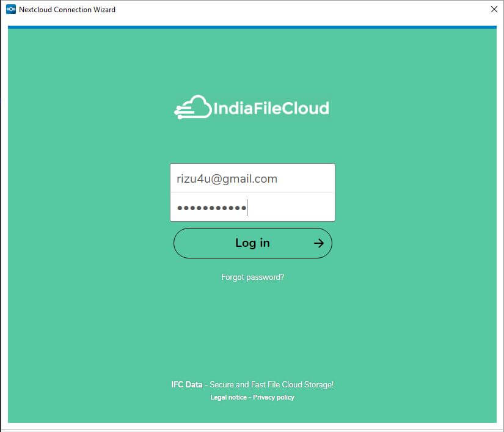Viewport: 504px width, 432px height.
Task: Select the masked password dots
Action: 211,208
